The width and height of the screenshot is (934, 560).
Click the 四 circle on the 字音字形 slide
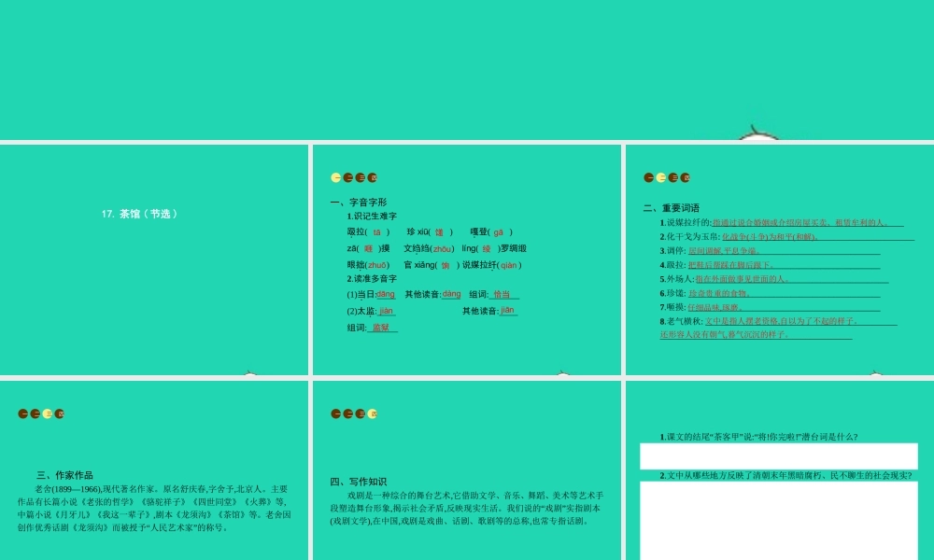[373, 177]
